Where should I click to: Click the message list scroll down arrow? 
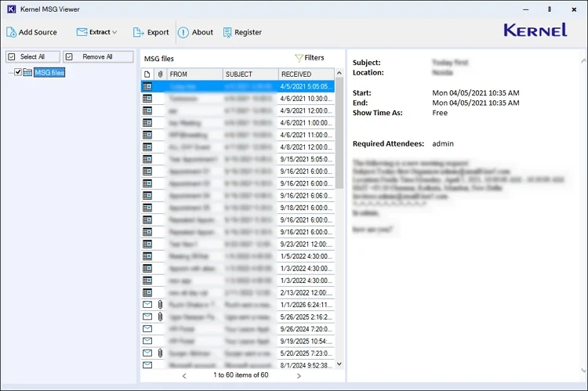point(339,364)
